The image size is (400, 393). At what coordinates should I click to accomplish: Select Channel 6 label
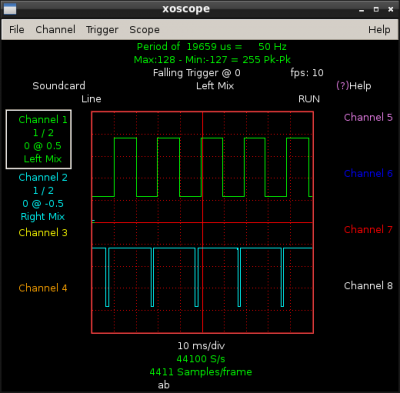click(x=368, y=173)
